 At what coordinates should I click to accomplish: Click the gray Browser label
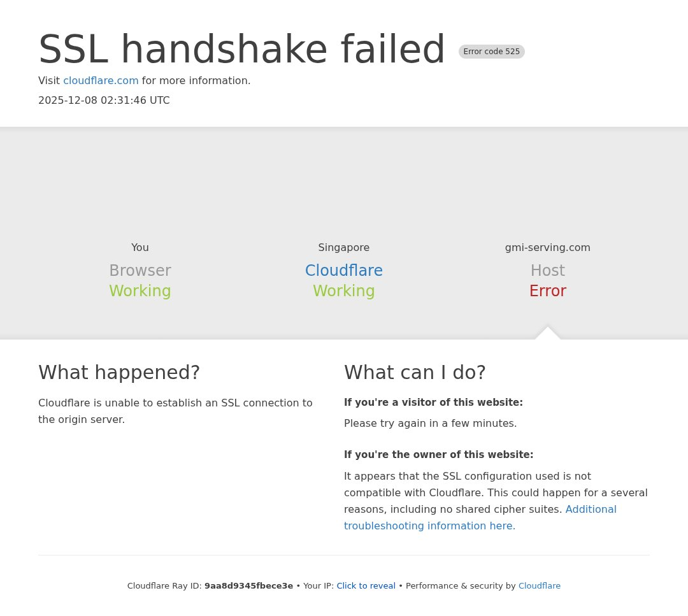tap(140, 271)
